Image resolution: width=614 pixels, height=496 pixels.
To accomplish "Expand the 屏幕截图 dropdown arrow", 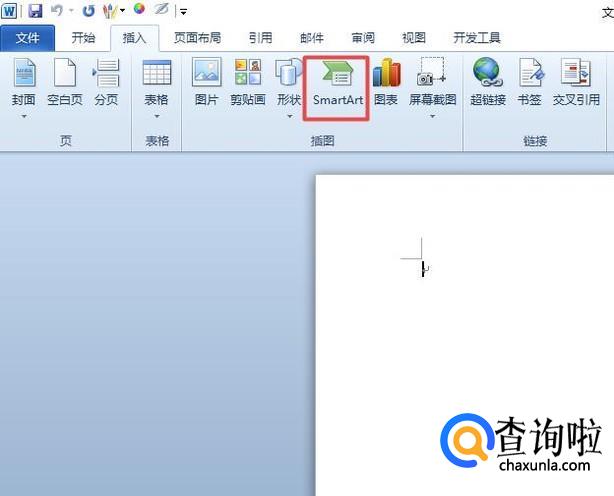I will [432, 116].
